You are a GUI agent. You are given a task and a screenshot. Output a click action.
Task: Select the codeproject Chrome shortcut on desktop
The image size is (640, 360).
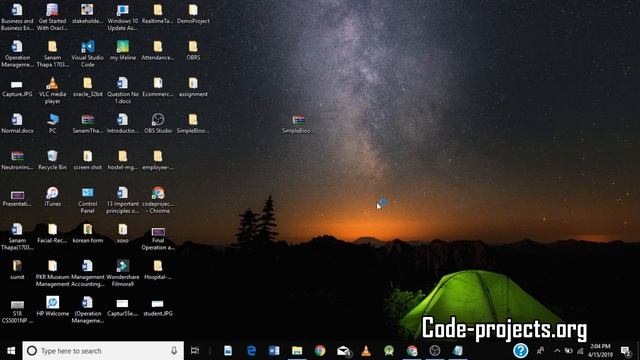[x=158, y=199]
